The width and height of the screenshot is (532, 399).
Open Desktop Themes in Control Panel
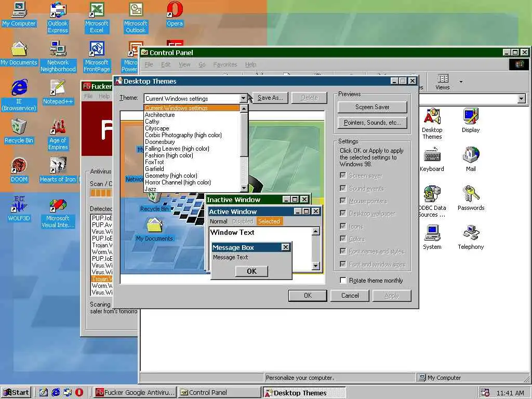tap(432, 124)
